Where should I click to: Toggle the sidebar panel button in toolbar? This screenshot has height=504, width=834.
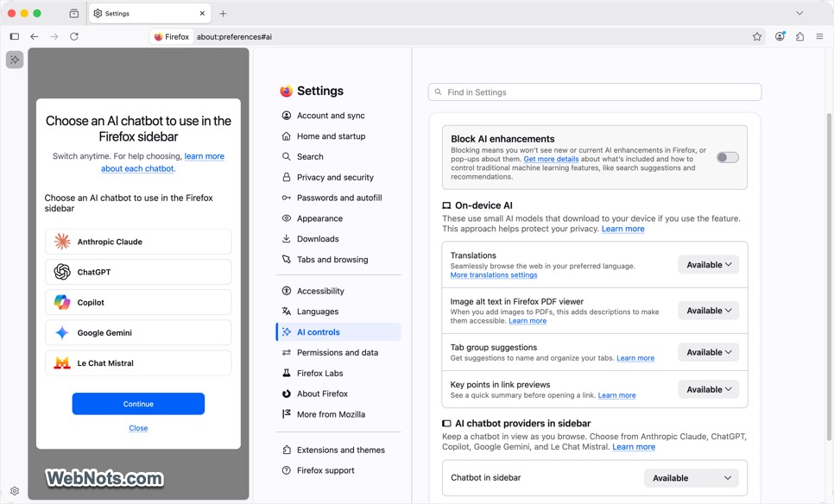15,37
